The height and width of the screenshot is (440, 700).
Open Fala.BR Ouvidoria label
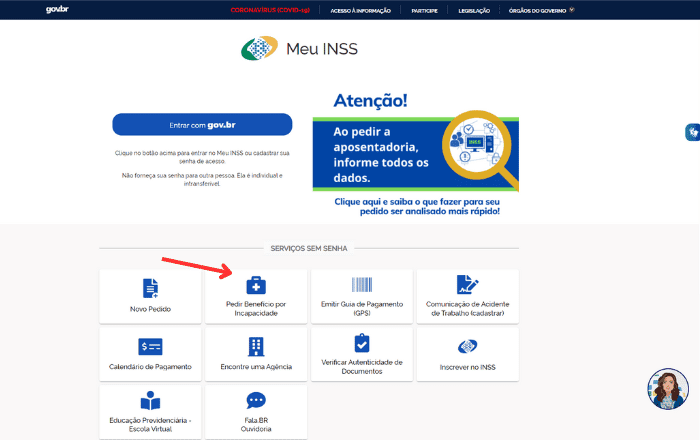coord(256,424)
